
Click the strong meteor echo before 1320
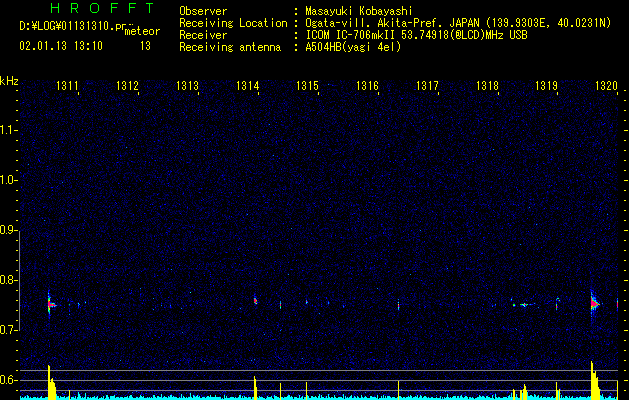[x=594, y=304]
